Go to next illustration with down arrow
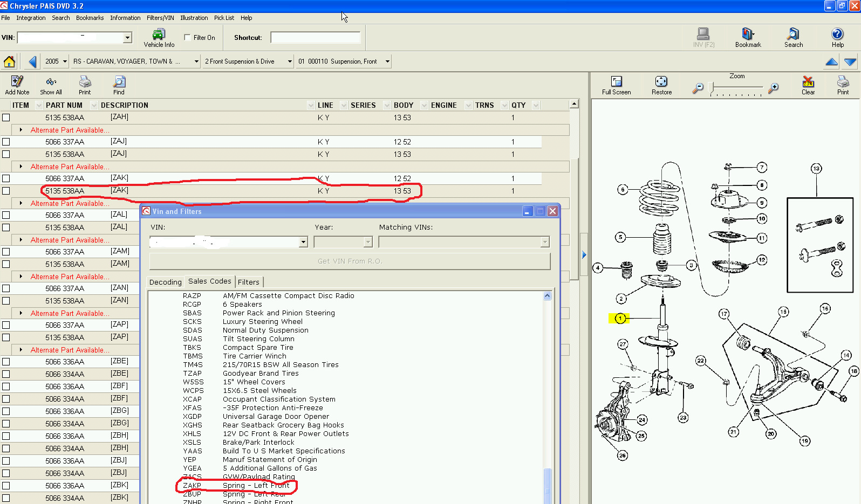This screenshot has height=504, width=861. (x=850, y=62)
